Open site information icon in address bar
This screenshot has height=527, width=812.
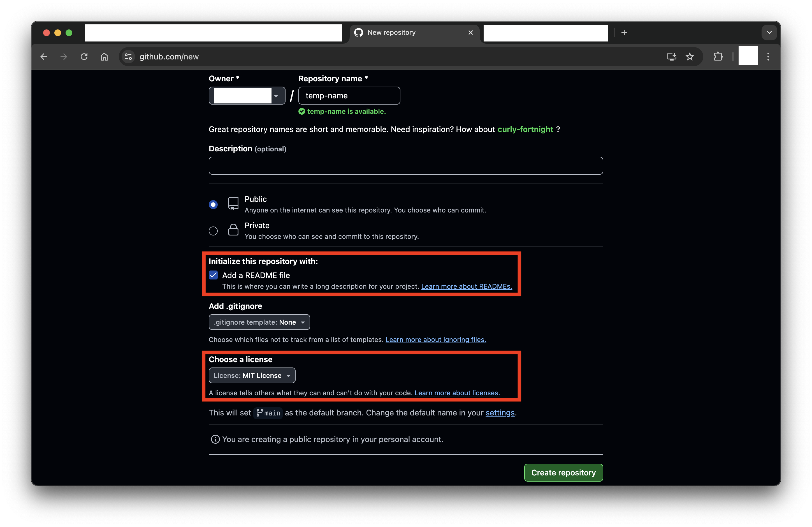click(x=128, y=57)
